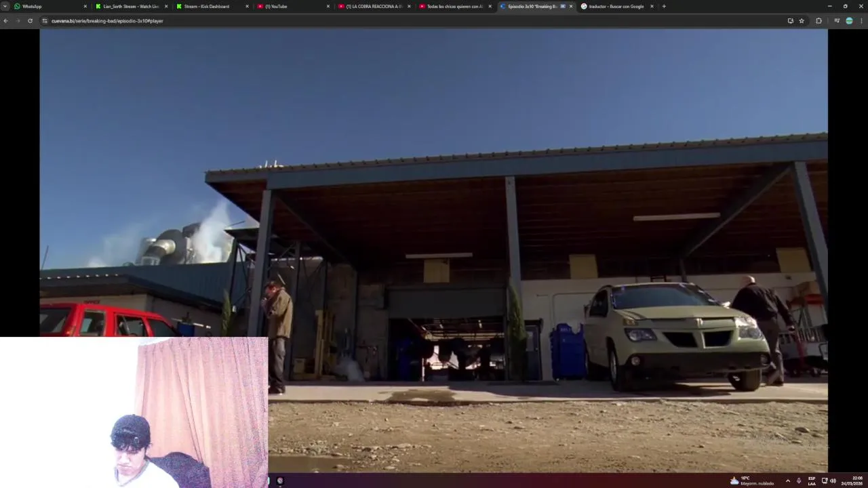The height and width of the screenshot is (488, 868).
Task: Close the Lian_Sorth Stream tab
Action: pyautogui.click(x=166, y=6)
